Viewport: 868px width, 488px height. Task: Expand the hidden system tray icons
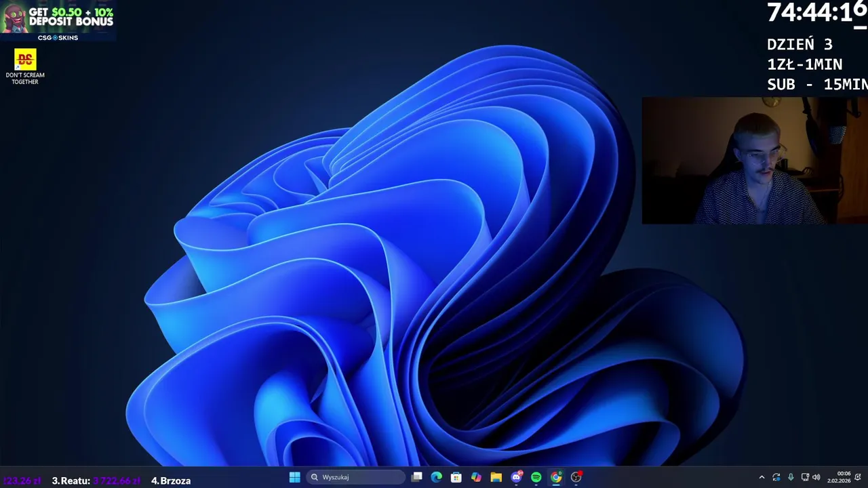pyautogui.click(x=762, y=477)
